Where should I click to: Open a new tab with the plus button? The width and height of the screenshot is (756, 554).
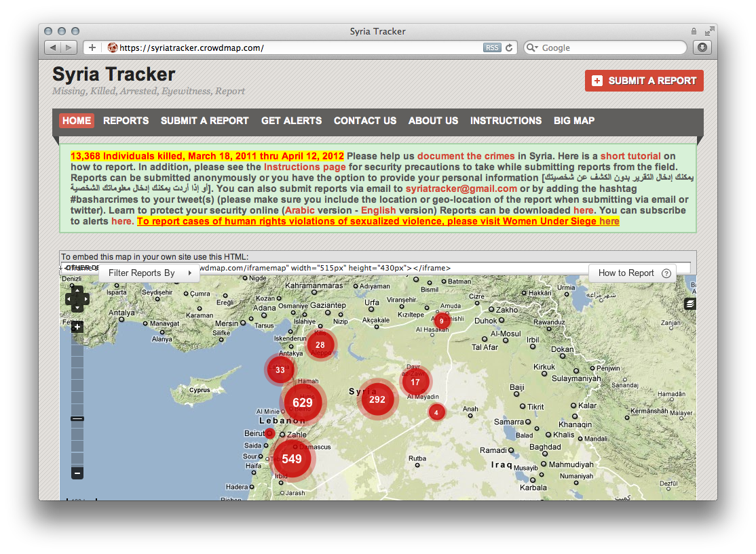click(x=92, y=47)
